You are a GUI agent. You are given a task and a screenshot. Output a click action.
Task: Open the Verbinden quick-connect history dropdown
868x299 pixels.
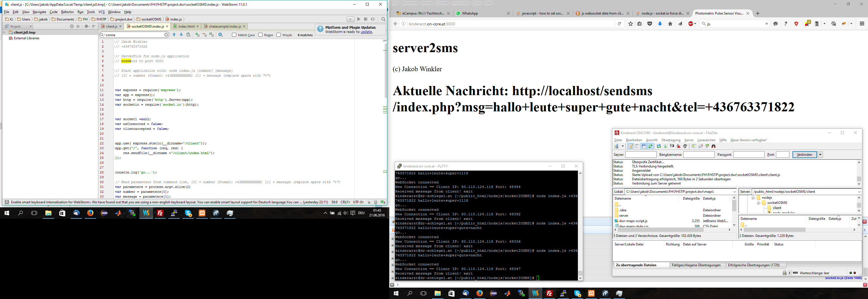(x=820, y=155)
